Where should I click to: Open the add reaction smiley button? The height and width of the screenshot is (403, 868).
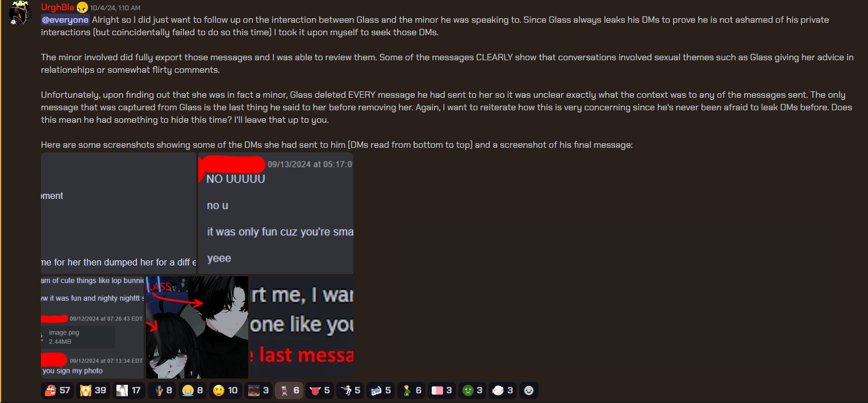pos(529,390)
